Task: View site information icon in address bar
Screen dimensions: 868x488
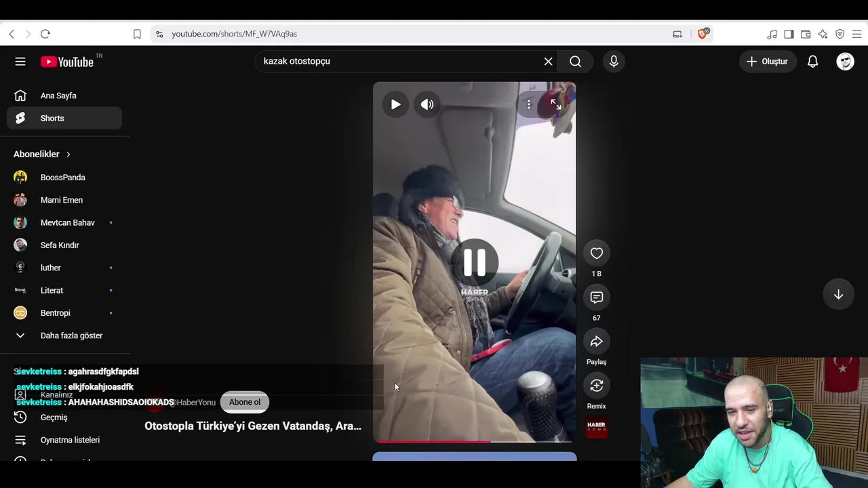Action: click(x=159, y=34)
